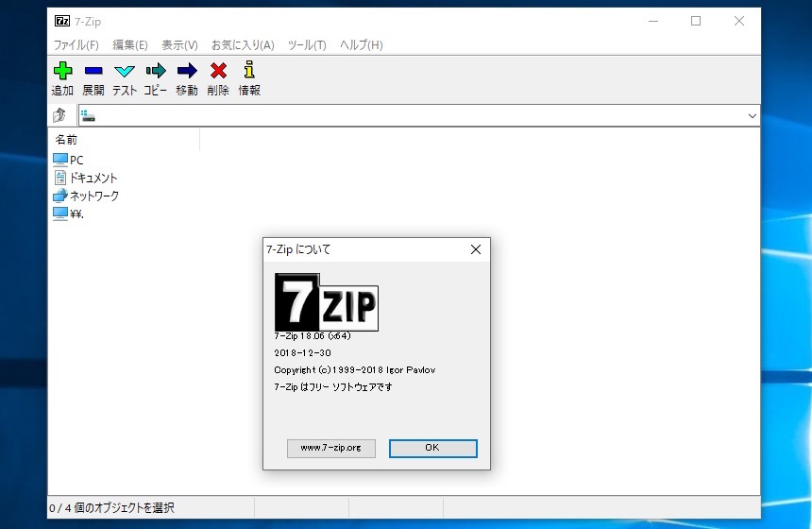Close the 7-Zip main window
The height and width of the screenshot is (529, 812).
pos(739,21)
